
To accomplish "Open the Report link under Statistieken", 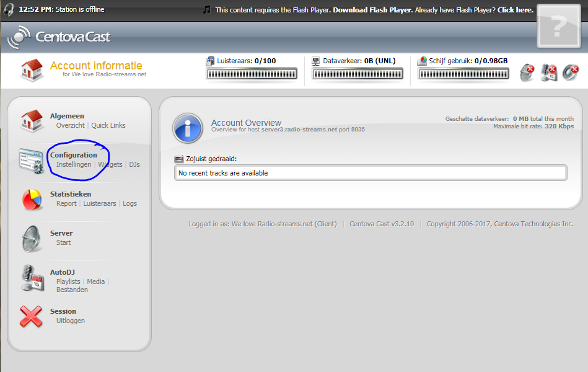I will 66,203.
